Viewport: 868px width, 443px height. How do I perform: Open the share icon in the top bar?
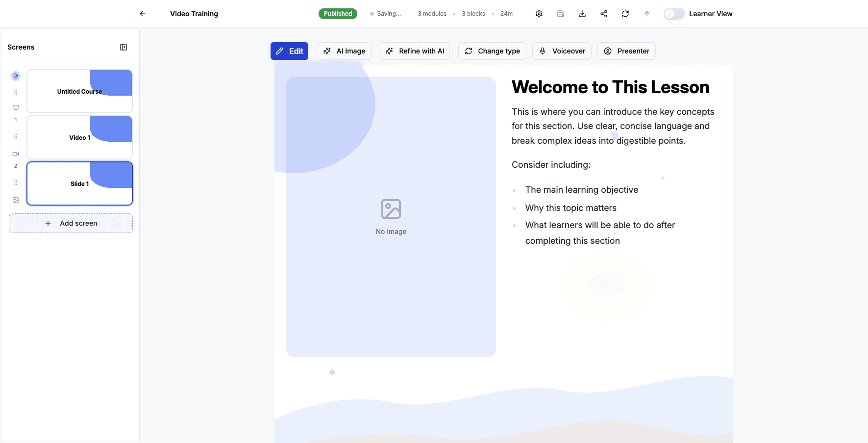point(603,14)
